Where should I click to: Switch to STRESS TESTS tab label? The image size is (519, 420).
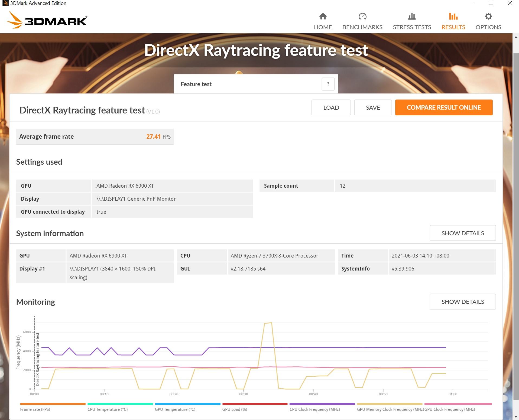click(412, 27)
